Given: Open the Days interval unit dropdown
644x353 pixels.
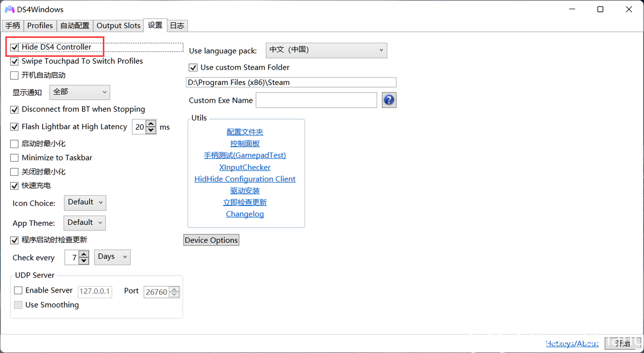Looking at the screenshot, I should [x=112, y=257].
